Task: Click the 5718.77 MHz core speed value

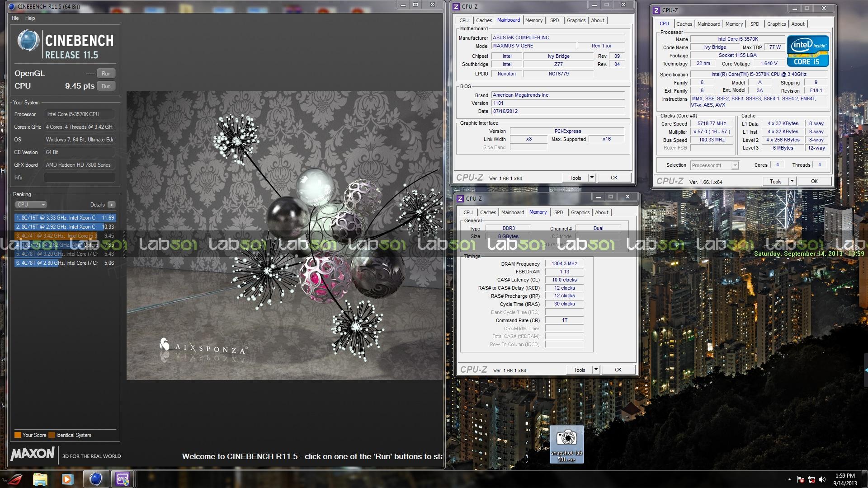Action: 712,123
